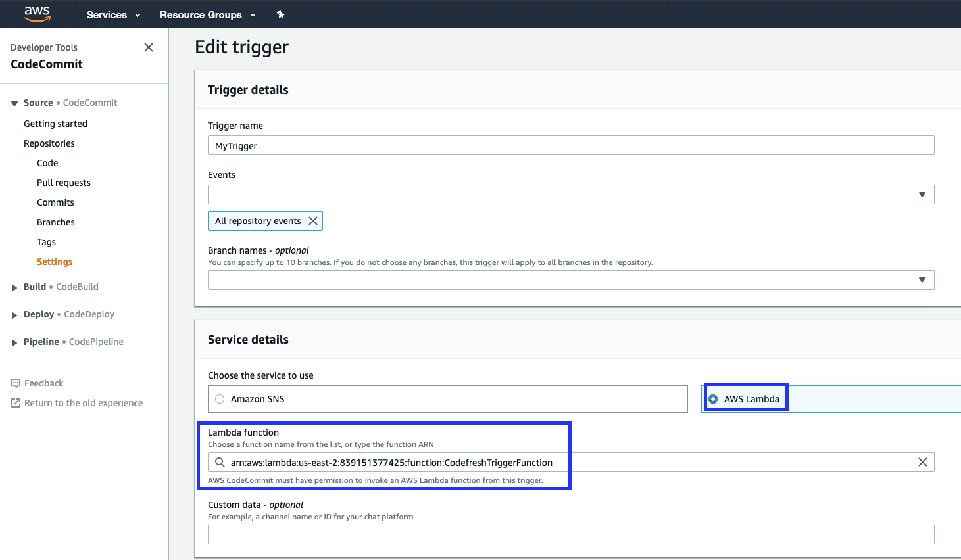Image resolution: width=961 pixels, height=560 pixels.
Task: Click the Trigger name input field
Action: (570, 145)
